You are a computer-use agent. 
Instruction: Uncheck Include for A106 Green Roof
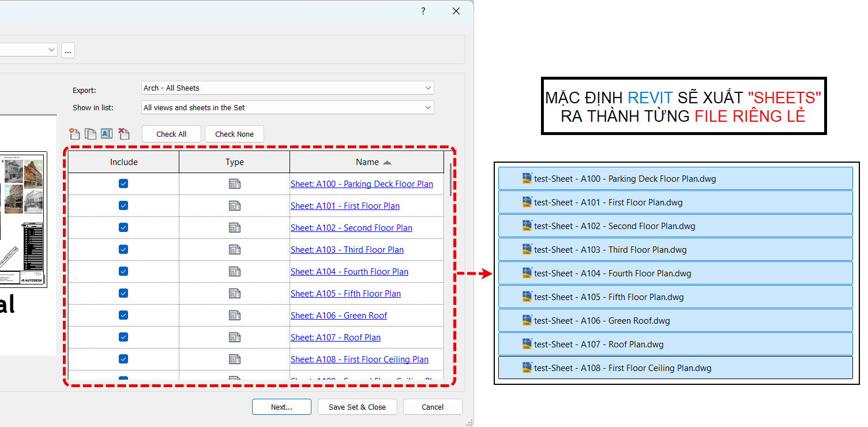coord(123,315)
